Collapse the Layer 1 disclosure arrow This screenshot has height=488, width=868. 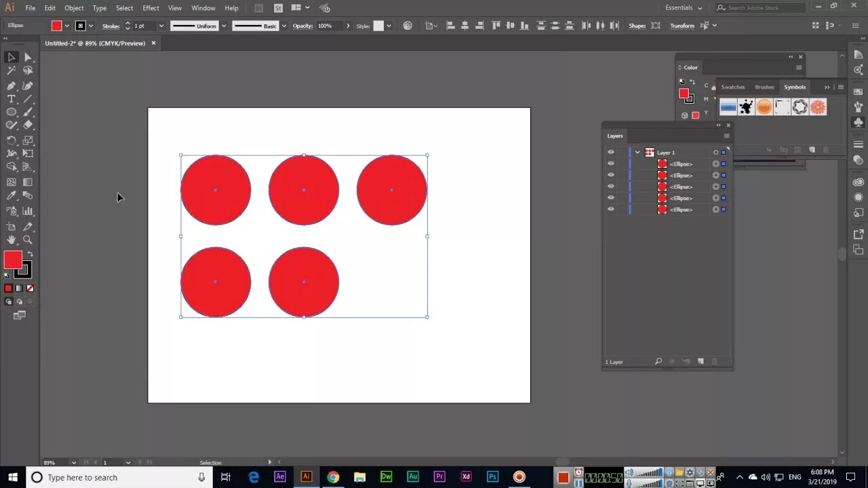637,152
